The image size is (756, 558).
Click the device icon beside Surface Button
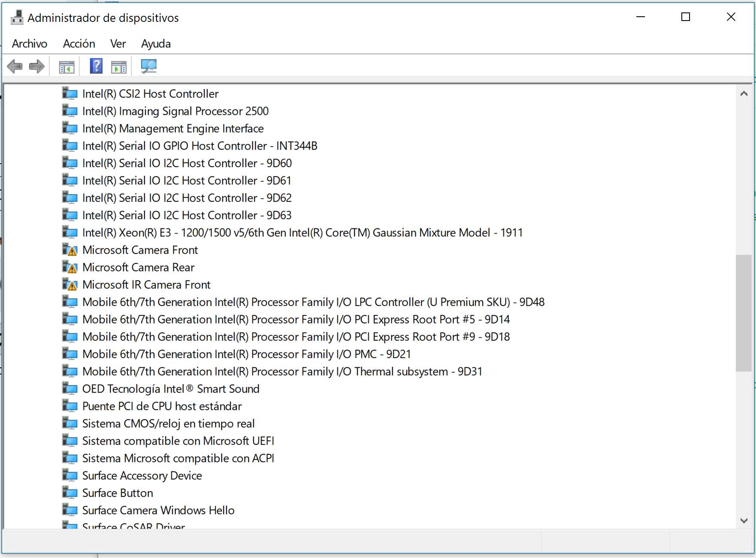(70, 493)
